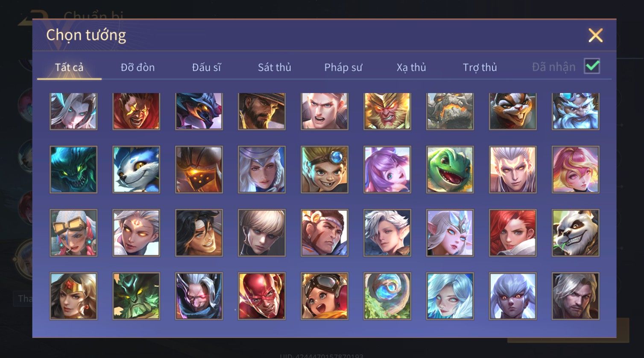Filter heroes by Trợ thủ tab
Image resolution: width=644 pixels, height=358 pixels.
[x=480, y=67]
